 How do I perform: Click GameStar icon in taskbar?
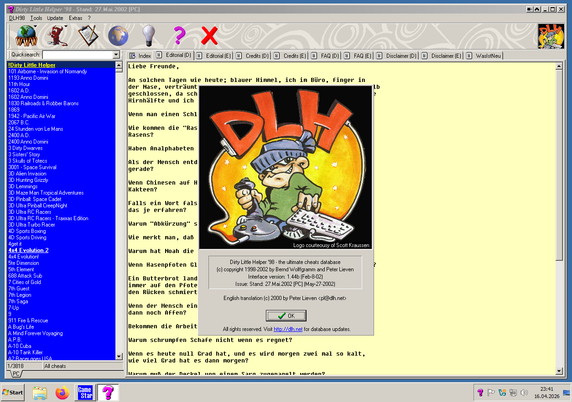coord(85,393)
